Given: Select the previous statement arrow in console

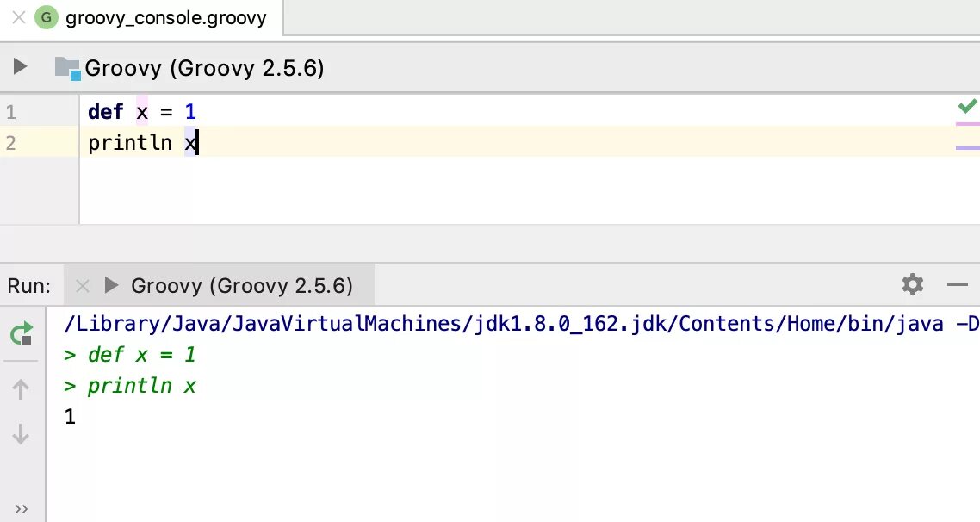Looking at the screenshot, I should [19, 389].
